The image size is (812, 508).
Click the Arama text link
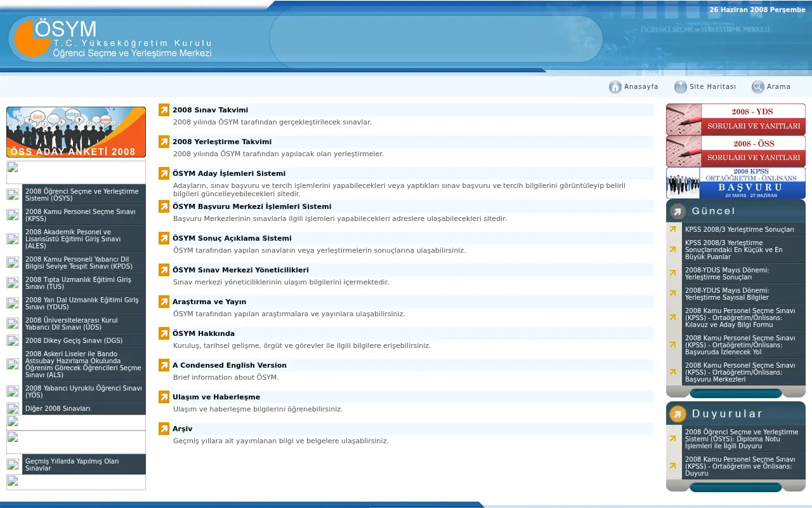(x=779, y=87)
